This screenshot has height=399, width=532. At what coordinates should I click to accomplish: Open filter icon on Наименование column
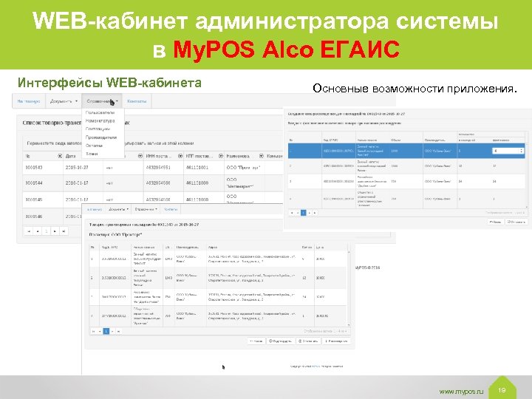[x=262, y=156]
